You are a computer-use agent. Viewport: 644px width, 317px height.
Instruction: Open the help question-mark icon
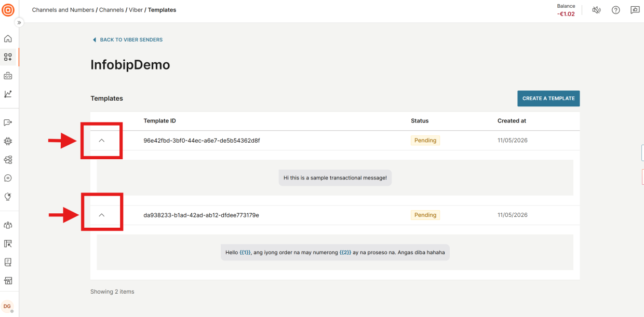coord(615,10)
